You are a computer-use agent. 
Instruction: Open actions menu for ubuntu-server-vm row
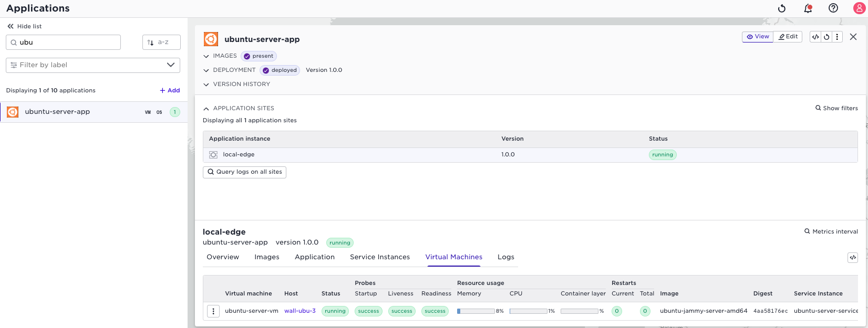(213, 311)
